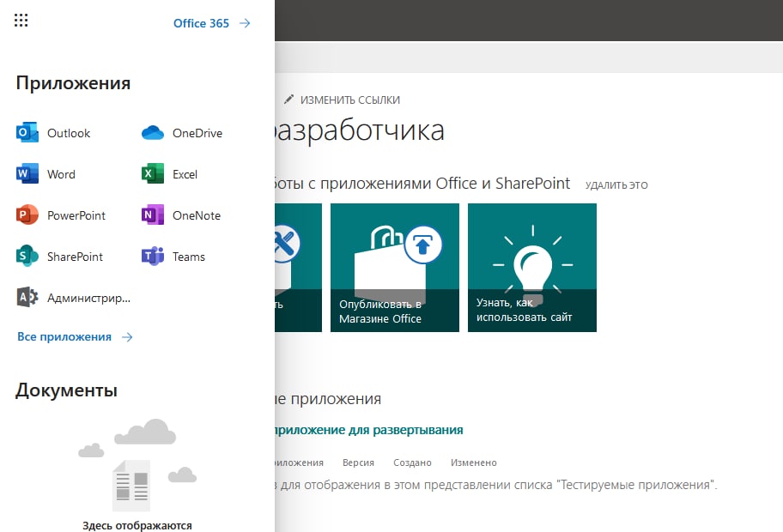Click the empty documents cloud illustration

[137, 465]
